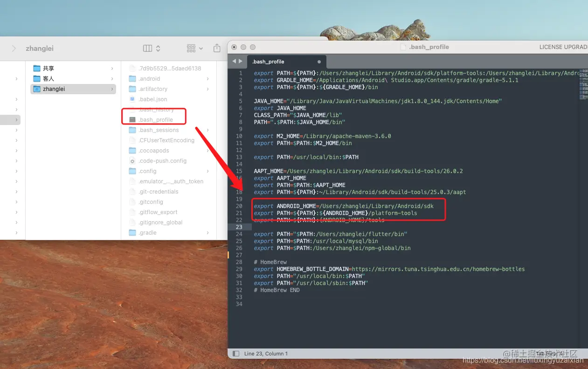Go to previous tab arrow in Sublime
Image resolution: width=588 pixels, height=369 pixels.
234,61
